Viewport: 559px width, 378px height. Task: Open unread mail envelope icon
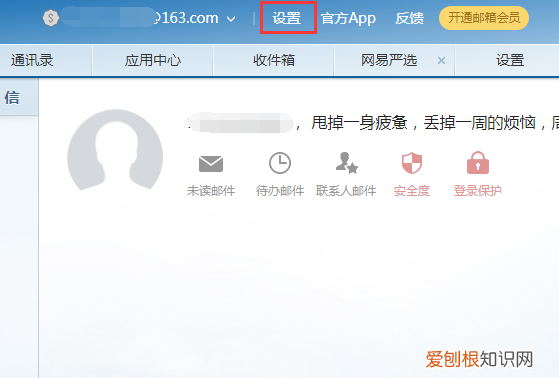(x=211, y=164)
